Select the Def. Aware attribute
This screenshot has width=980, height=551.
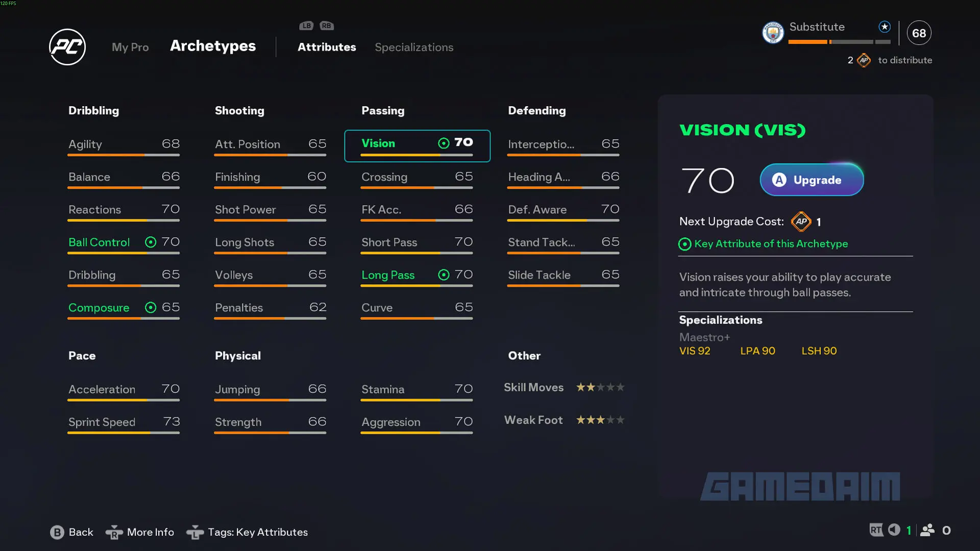click(x=563, y=211)
